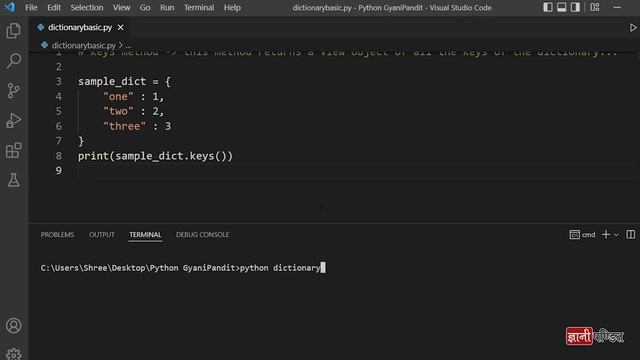The image size is (640, 360).
Task: Click line number 3 in gutter
Action: pos(59,81)
